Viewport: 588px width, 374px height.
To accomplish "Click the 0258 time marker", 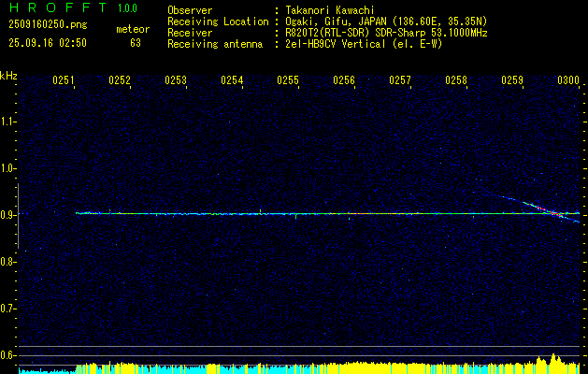I will (456, 79).
